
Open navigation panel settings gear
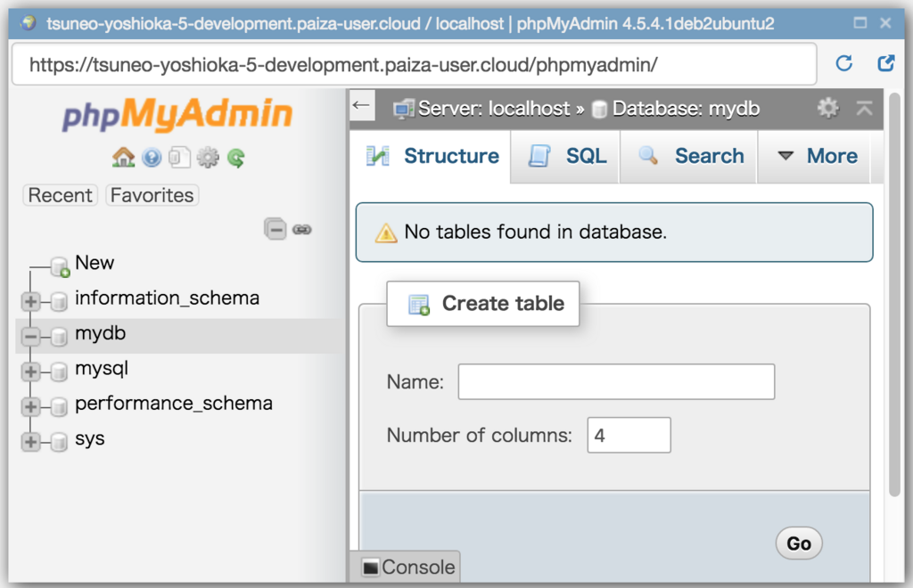(x=207, y=158)
